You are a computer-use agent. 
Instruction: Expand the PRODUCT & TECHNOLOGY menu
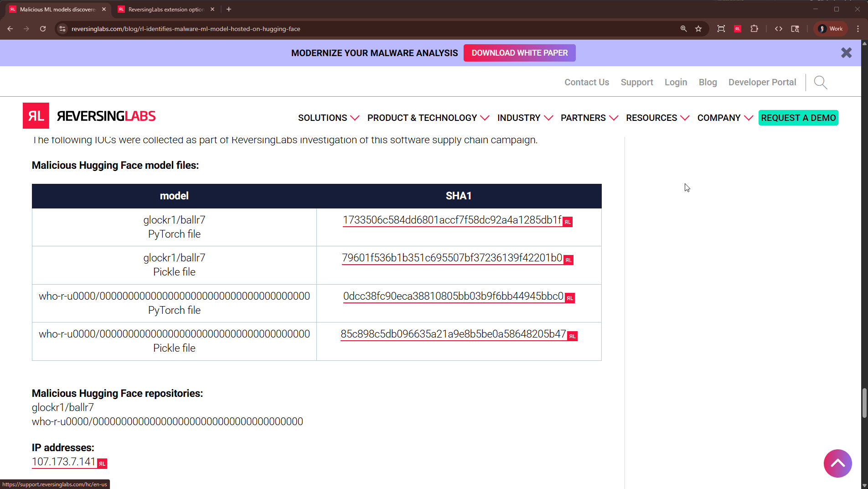(429, 118)
